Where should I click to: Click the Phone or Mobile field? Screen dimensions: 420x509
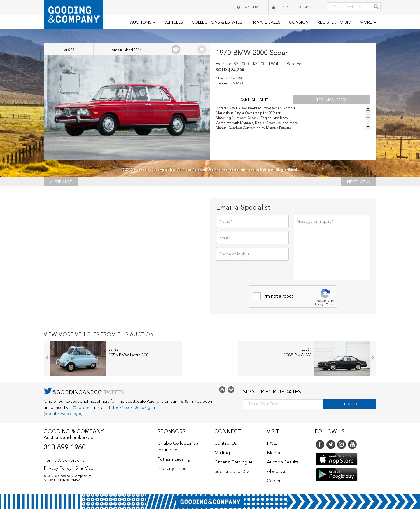(252, 254)
